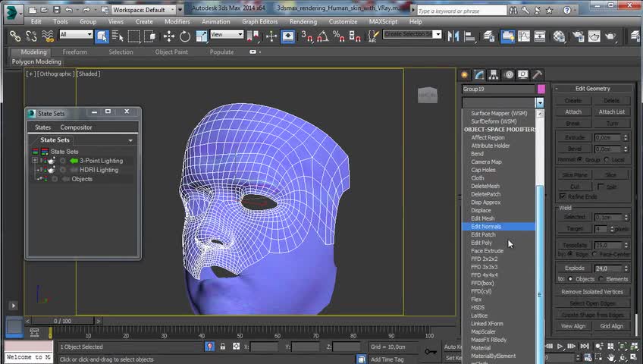Click the Group19 object name field
This screenshot has width=643, height=364.
click(x=497, y=89)
